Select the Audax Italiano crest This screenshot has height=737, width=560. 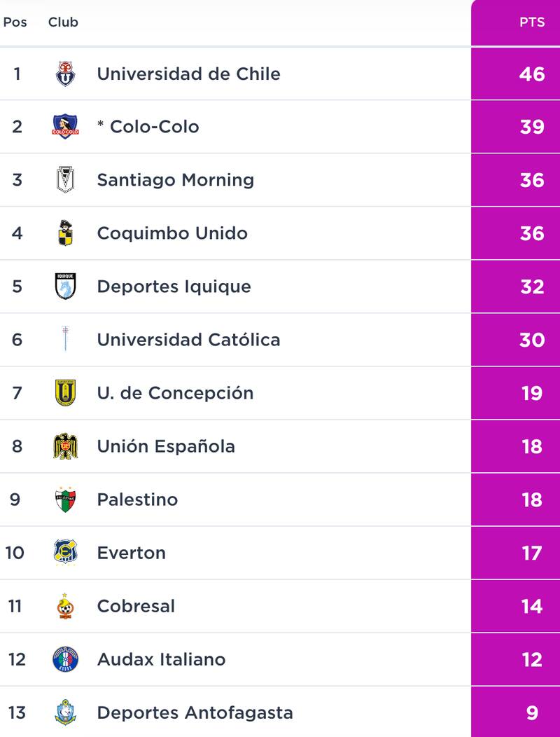(64, 659)
